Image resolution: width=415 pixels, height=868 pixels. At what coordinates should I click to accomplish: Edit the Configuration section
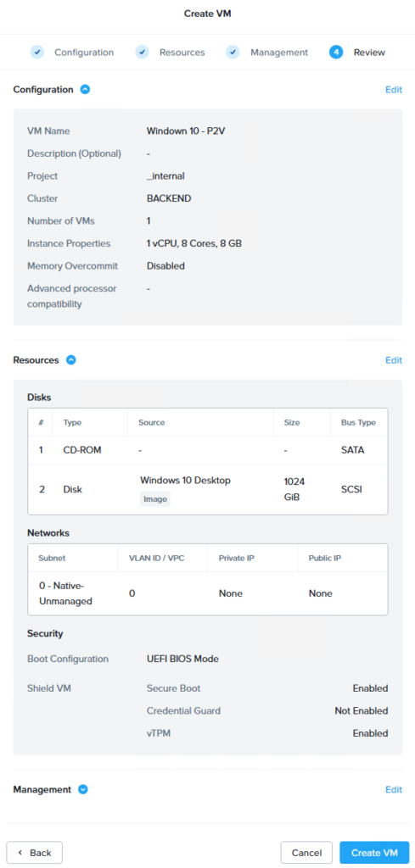[394, 90]
